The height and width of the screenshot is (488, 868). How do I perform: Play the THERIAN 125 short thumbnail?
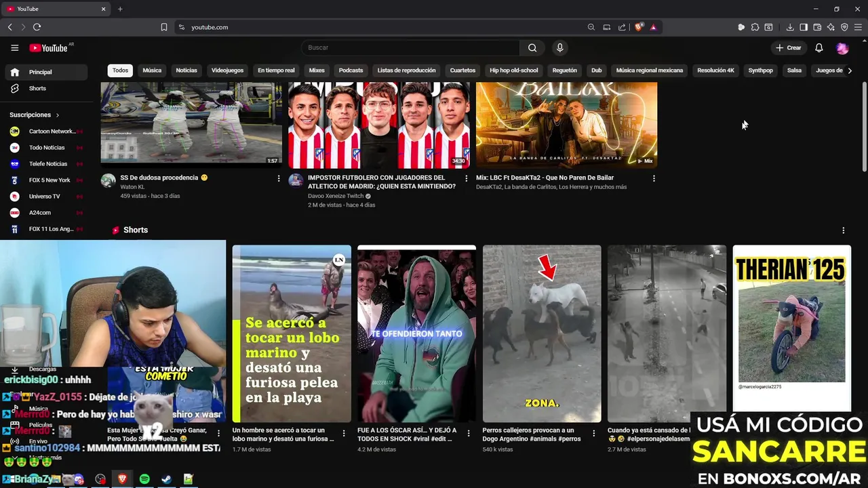coord(791,328)
